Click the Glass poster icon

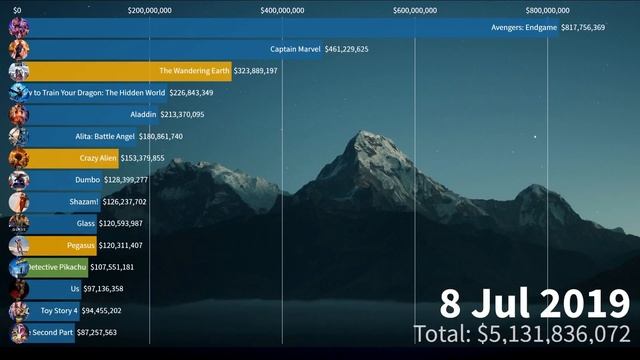tap(19, 224)
